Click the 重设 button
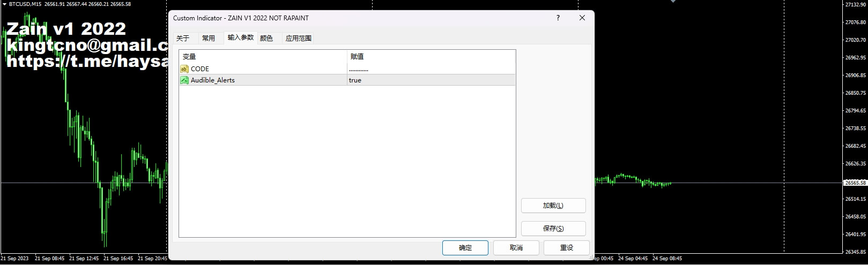This screenshot has height=265, width=868. 567,248
